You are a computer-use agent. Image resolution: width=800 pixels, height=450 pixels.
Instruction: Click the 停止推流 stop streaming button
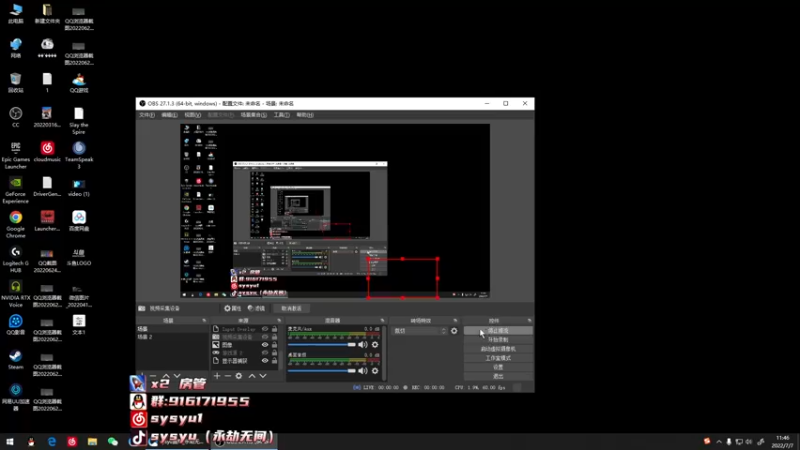498,331
